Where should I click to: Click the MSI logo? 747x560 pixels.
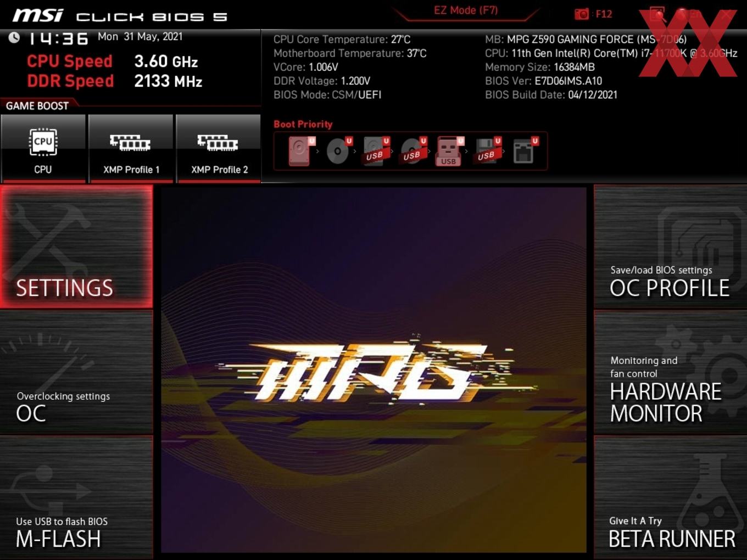38,15
